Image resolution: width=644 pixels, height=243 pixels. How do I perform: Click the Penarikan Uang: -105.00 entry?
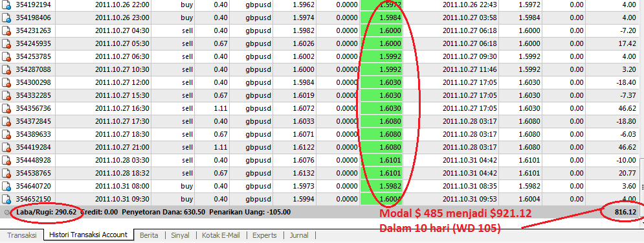(250, 213)
